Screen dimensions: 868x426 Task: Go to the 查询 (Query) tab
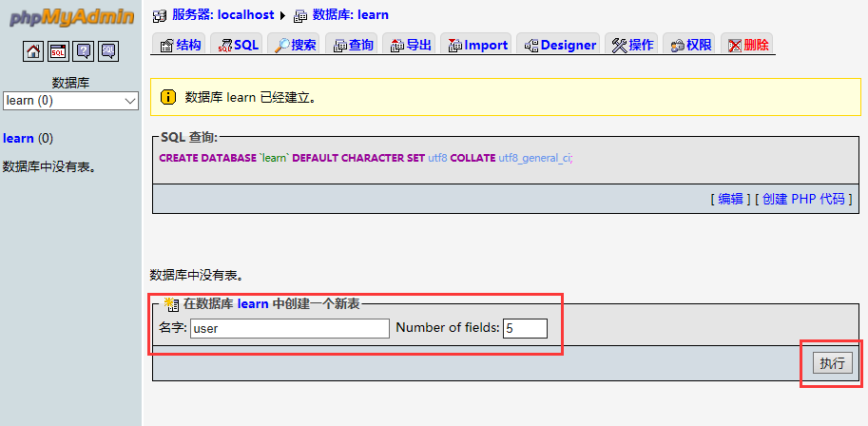pos(352,45)
